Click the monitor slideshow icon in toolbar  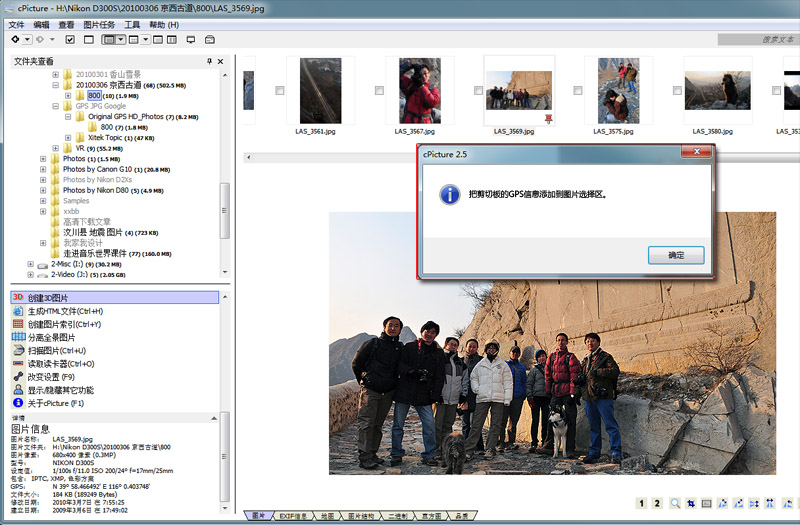(191, 39)
